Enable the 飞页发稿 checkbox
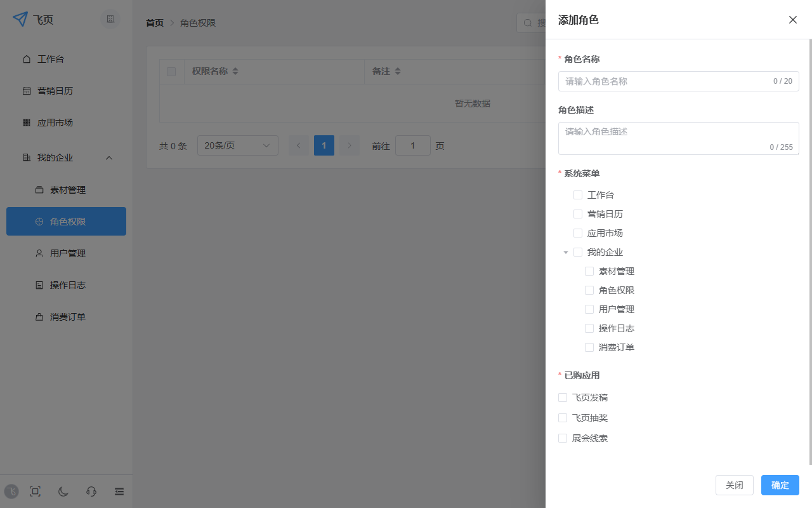This screenshot has height=508, width=812. click(x=563, y=397)
